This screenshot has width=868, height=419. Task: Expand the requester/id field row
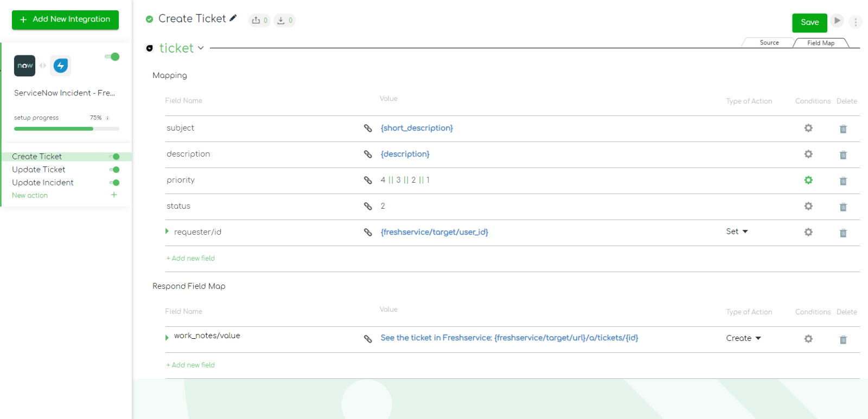tap(167, 231)
